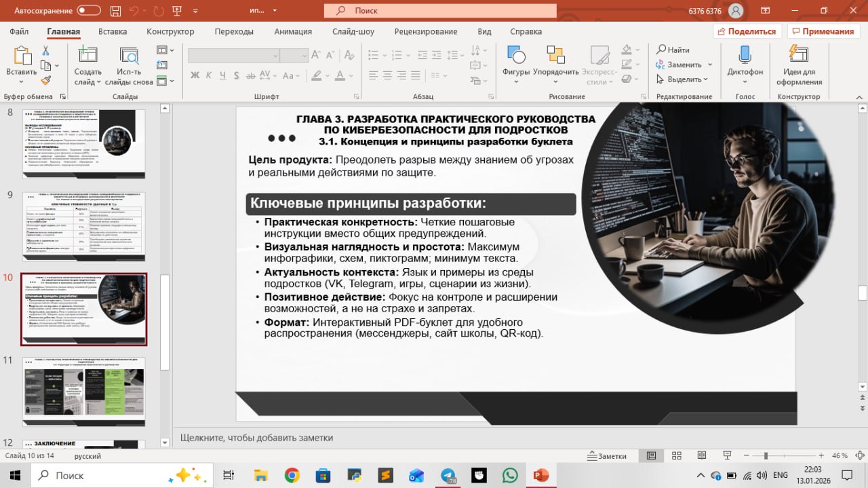868x488 pixels.
Task: Click the Undo arrow in title bar
Action: tap(135, 11)
